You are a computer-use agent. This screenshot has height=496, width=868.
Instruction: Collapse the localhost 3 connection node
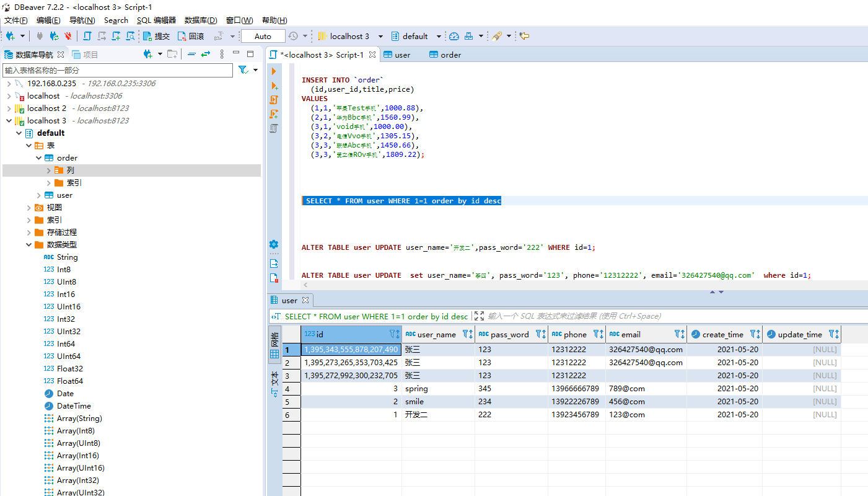point(9,121)
